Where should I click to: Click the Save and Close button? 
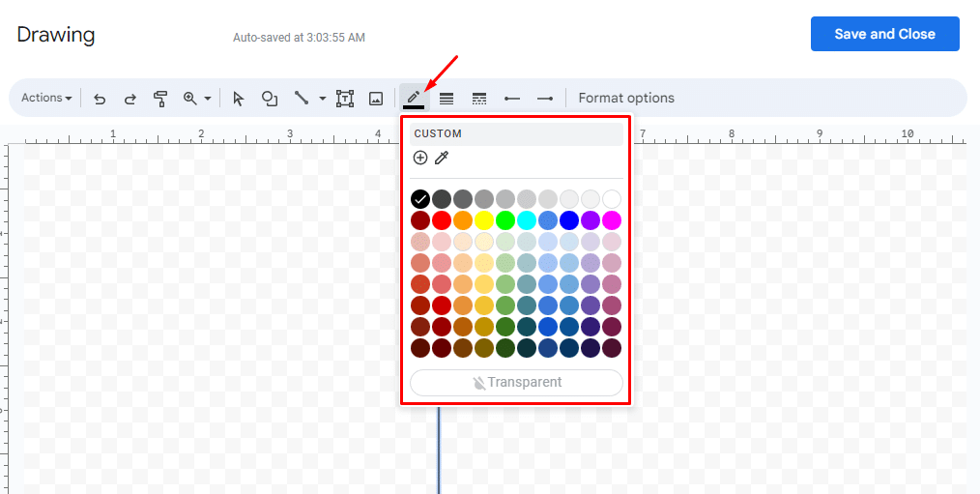click(x=884, y=34)
